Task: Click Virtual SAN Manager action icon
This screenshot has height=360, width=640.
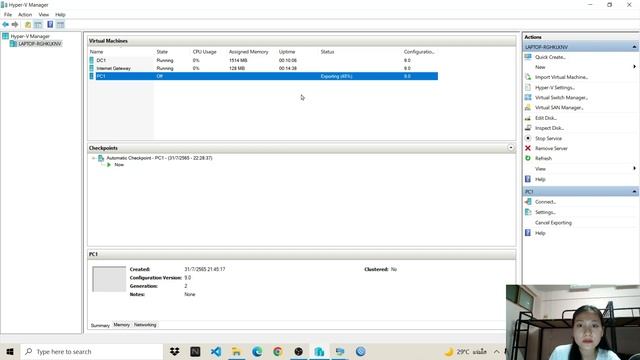Action: tap(528, 107)
